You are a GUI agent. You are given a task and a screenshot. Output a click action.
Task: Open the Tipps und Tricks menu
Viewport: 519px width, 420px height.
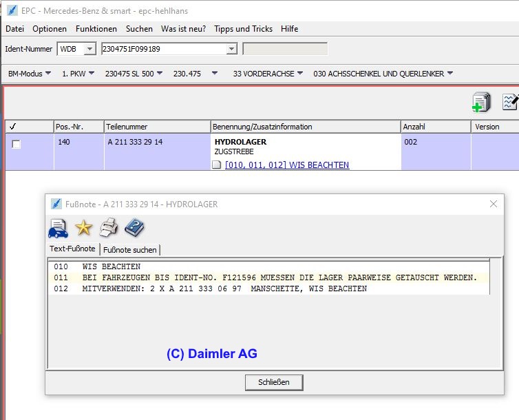pyautogui.click(x=243, y=29)
